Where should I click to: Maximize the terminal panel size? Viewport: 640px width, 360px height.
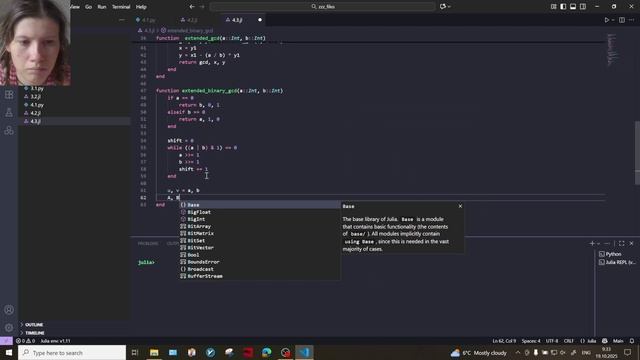click(621, 243)
